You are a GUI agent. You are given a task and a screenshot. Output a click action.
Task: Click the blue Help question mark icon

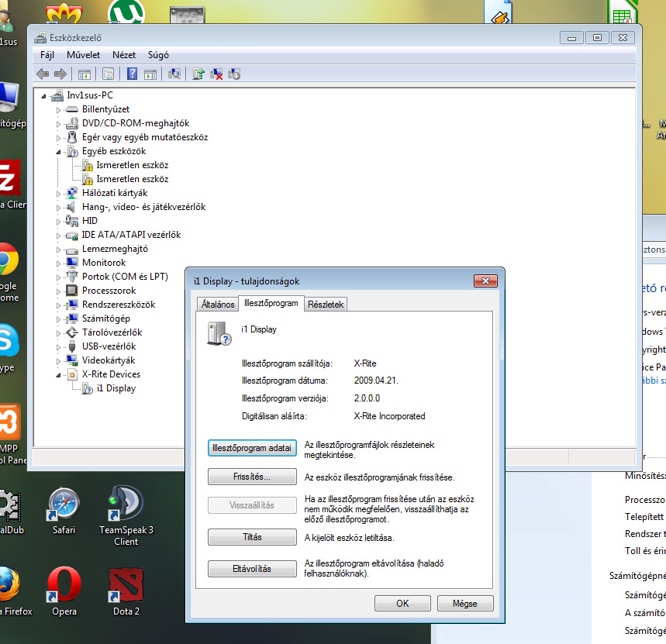132,74
